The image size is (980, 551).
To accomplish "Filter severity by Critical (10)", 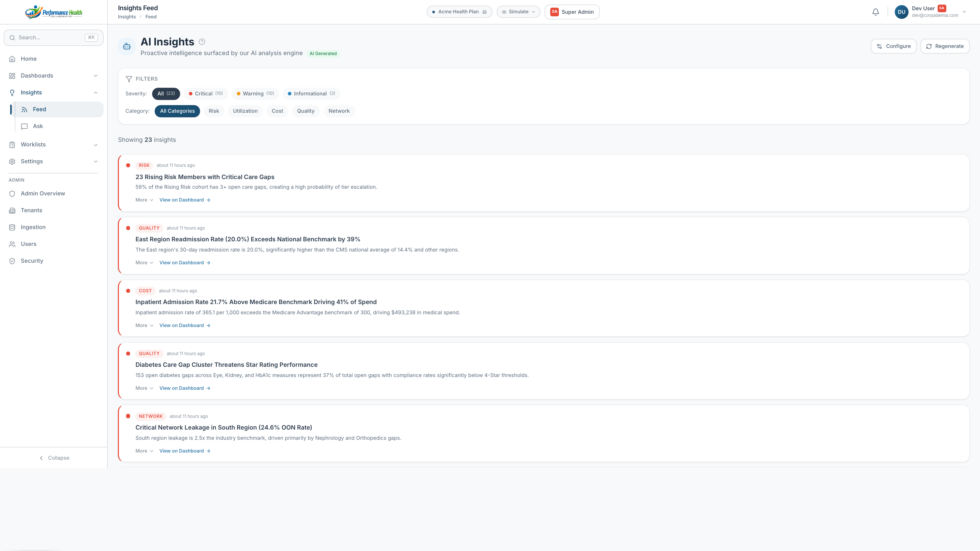I will 206,94.
